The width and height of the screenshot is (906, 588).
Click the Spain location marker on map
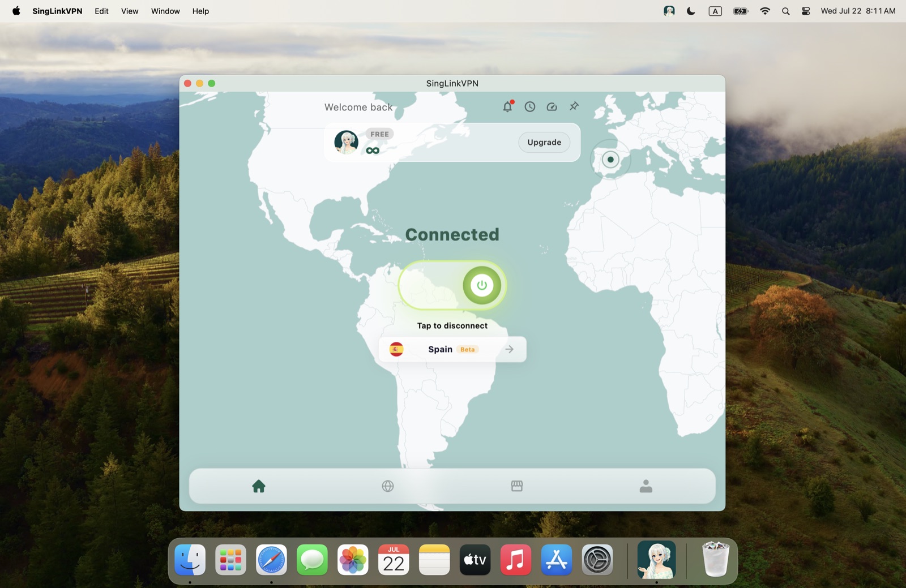[610, 160]
